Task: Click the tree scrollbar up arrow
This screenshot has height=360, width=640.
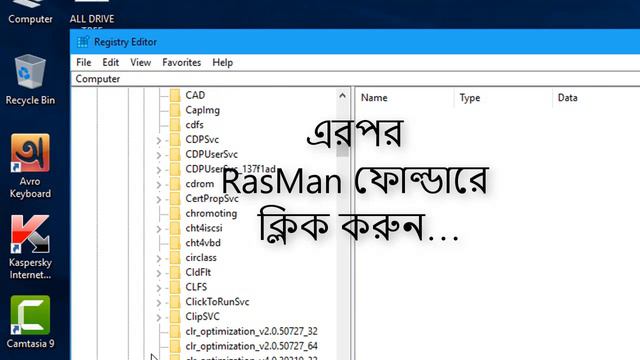Action: 342,96
